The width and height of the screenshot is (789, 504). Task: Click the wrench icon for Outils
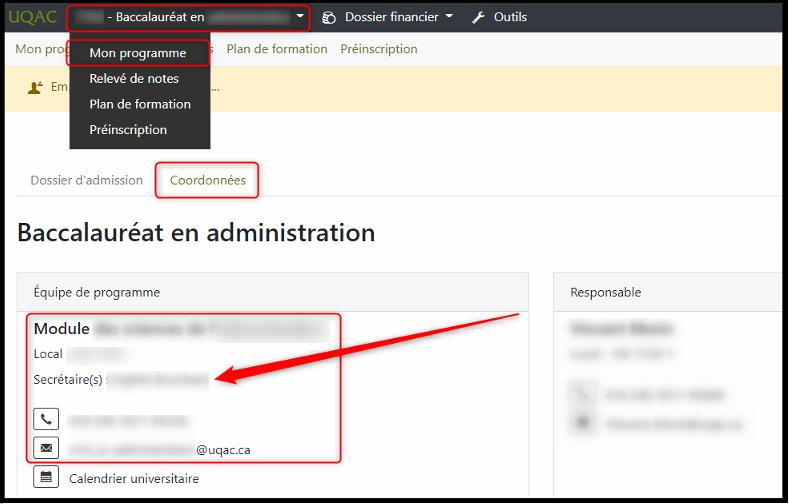[478, 17]
